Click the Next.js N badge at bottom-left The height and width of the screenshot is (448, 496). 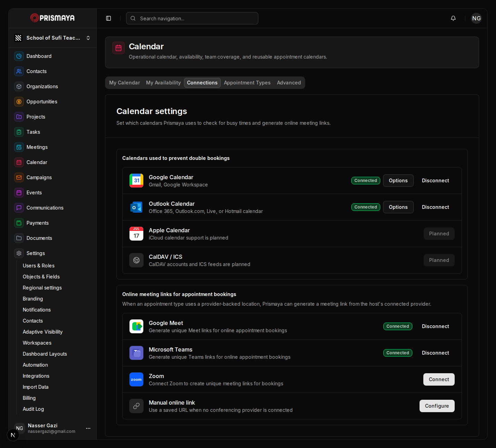click(x=13, y=435)
